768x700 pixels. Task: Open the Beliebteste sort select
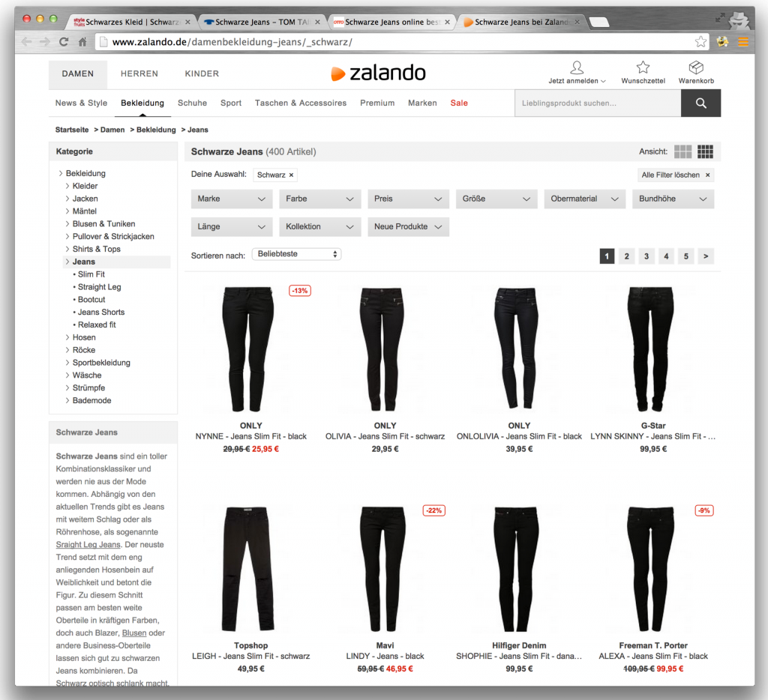point(297,254)
